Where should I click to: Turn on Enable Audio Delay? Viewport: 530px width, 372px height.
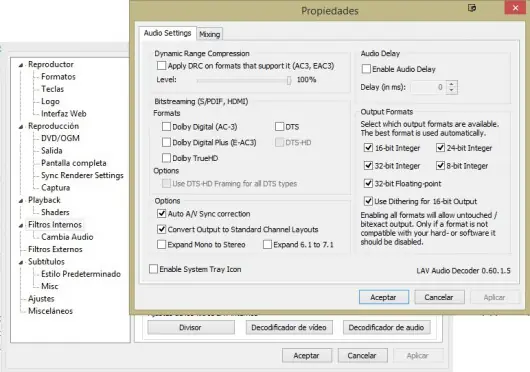click(366, 69)
